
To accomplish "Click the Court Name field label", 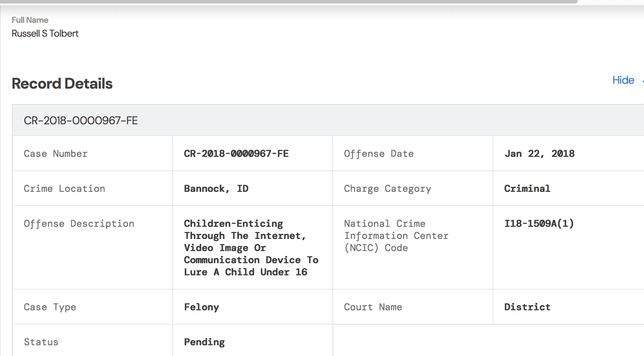I will (373, 307).
